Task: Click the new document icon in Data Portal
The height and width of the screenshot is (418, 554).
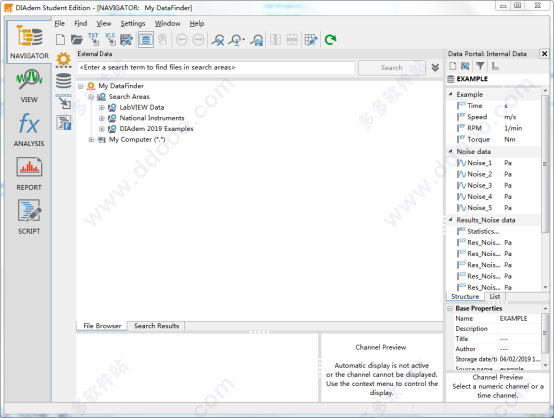Action: [x=453, y=66]
